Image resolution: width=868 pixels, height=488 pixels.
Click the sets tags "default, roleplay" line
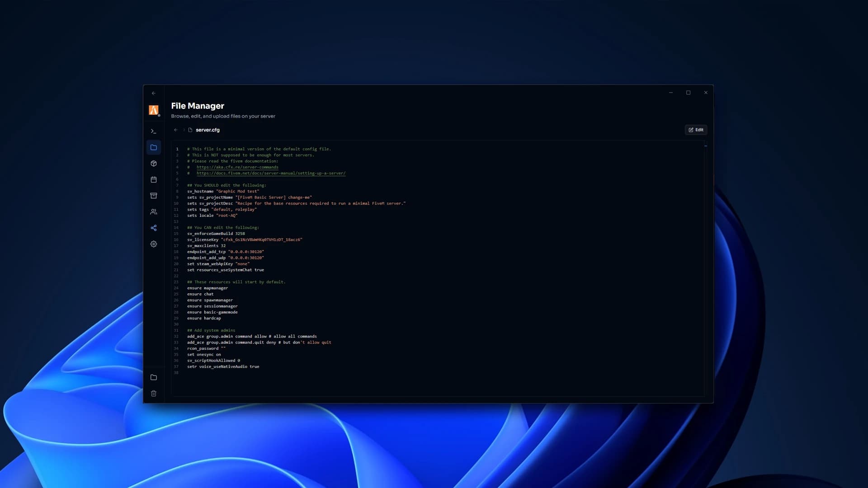coord(222,210)
